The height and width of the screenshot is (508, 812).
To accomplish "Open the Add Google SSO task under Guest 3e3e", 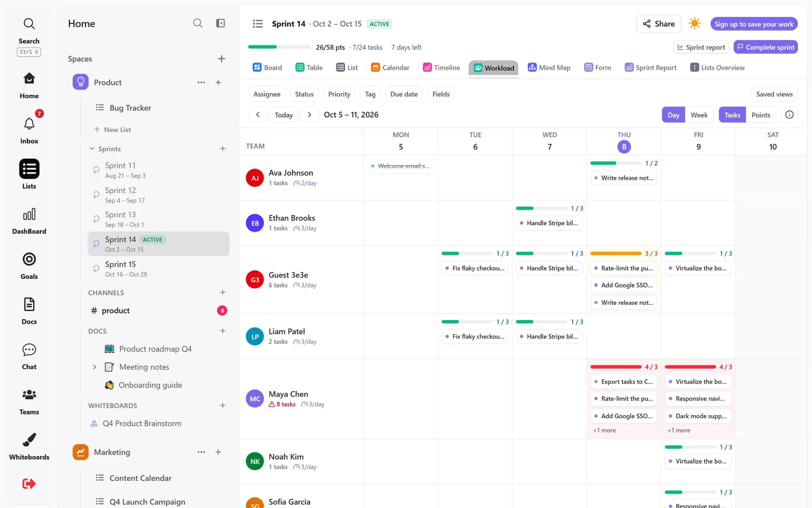I will [623, 285].
